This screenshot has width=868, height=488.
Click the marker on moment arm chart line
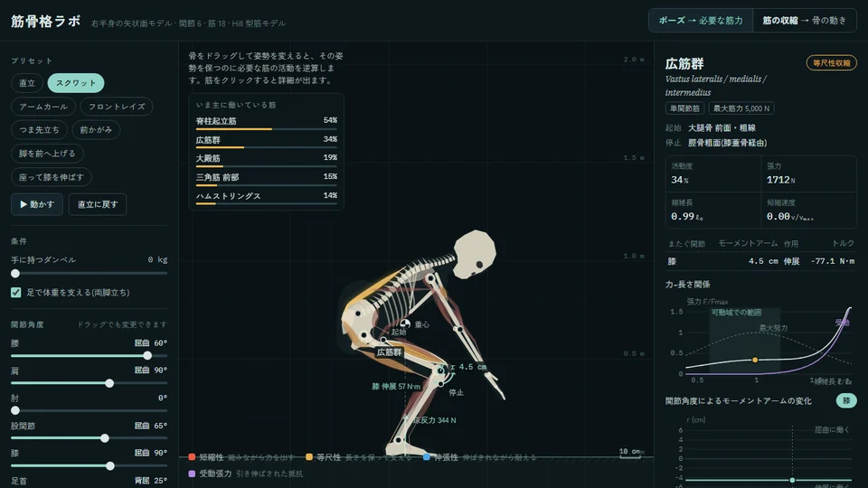(x=792, y=480)
